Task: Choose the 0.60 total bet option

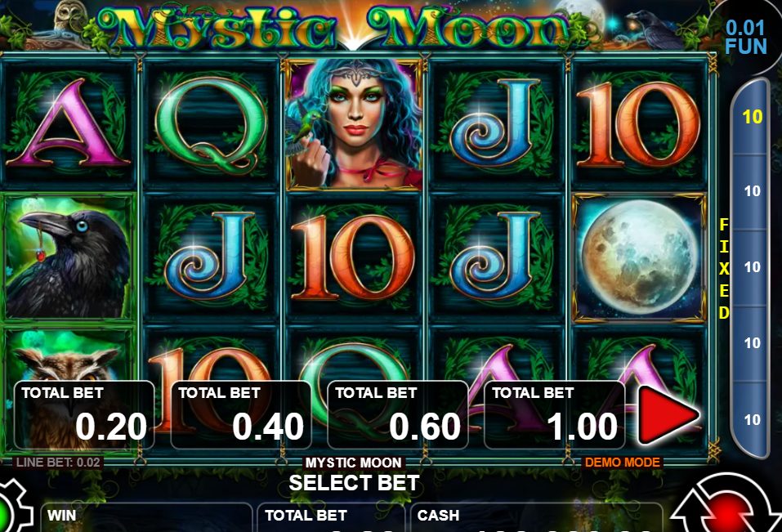Action: click(397, 415)
